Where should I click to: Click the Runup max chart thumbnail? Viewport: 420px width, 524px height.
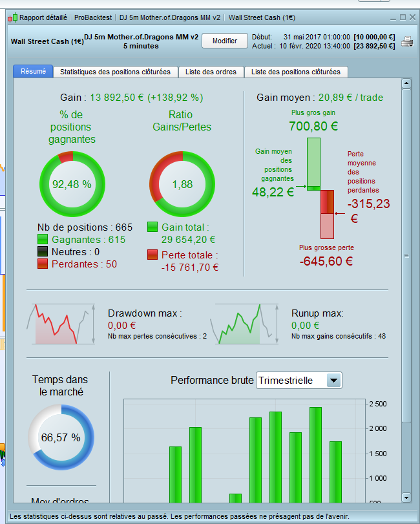(244, 324)
